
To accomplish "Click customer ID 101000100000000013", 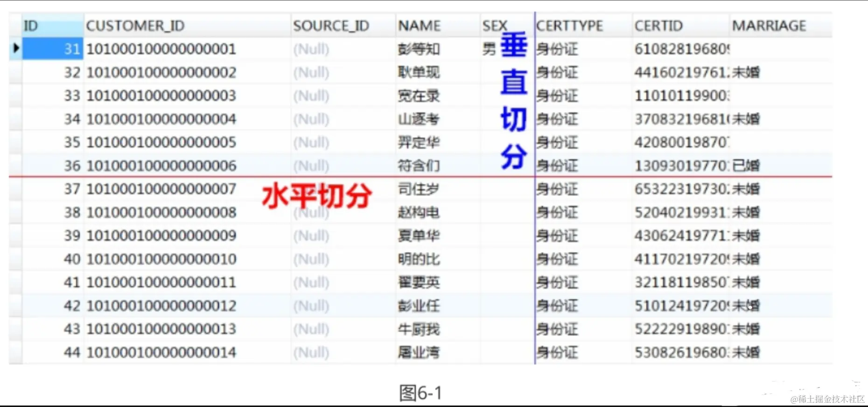I will (x=161, y=329).
